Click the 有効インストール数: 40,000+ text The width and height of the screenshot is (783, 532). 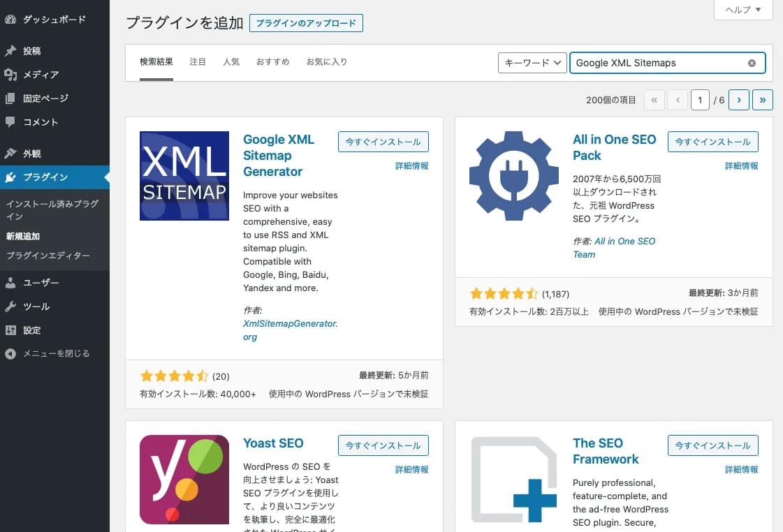[198, 394]
